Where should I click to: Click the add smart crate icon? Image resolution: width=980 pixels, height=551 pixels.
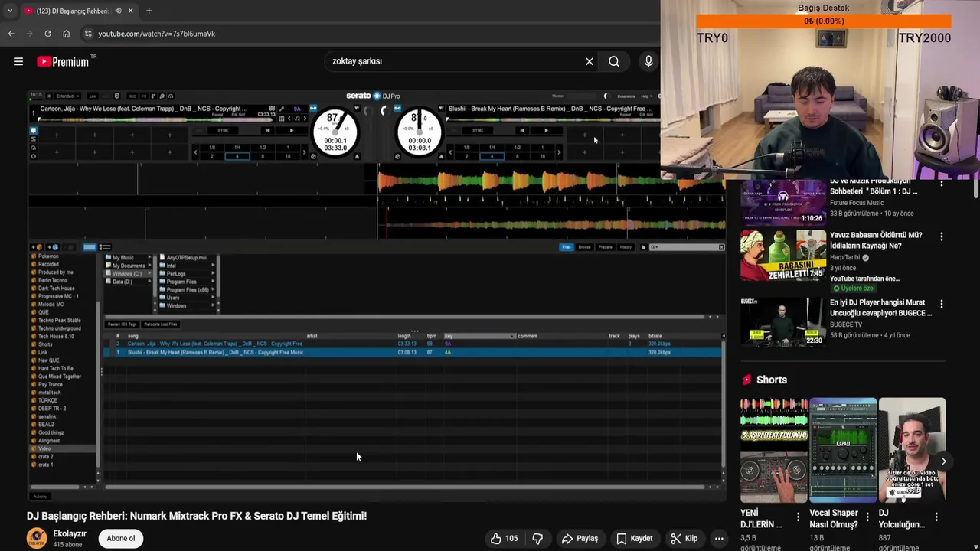pos(54,247)
